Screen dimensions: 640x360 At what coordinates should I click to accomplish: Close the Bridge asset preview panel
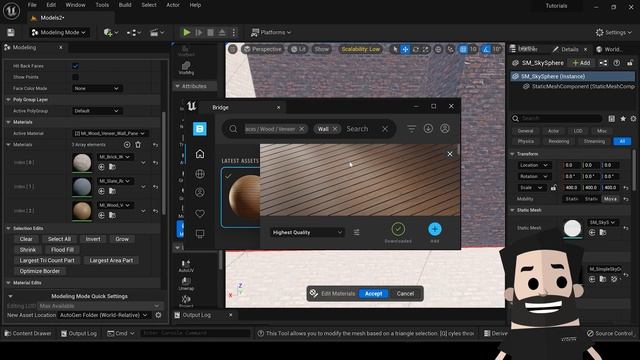tap(450, 154)
